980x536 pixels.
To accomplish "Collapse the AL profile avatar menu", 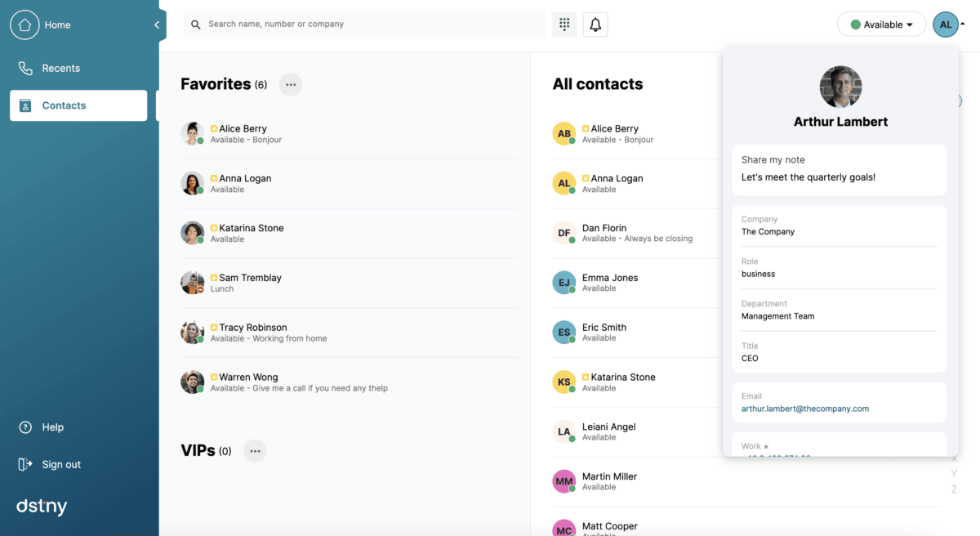I will tap(946, 25).
